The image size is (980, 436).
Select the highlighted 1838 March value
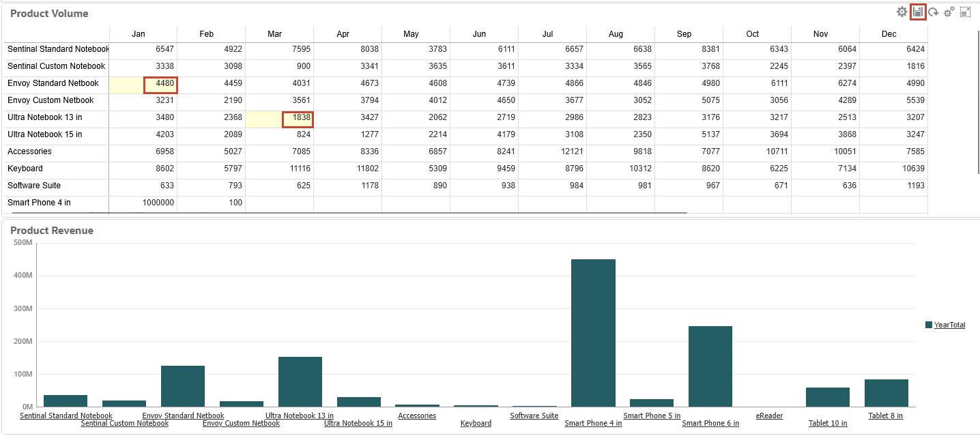pos(298,117)
